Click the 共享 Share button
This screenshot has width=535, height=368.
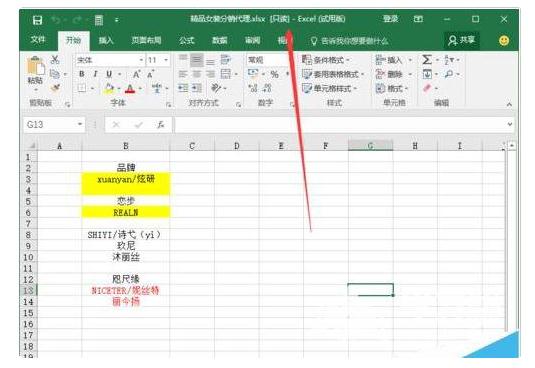click(462, 41)
